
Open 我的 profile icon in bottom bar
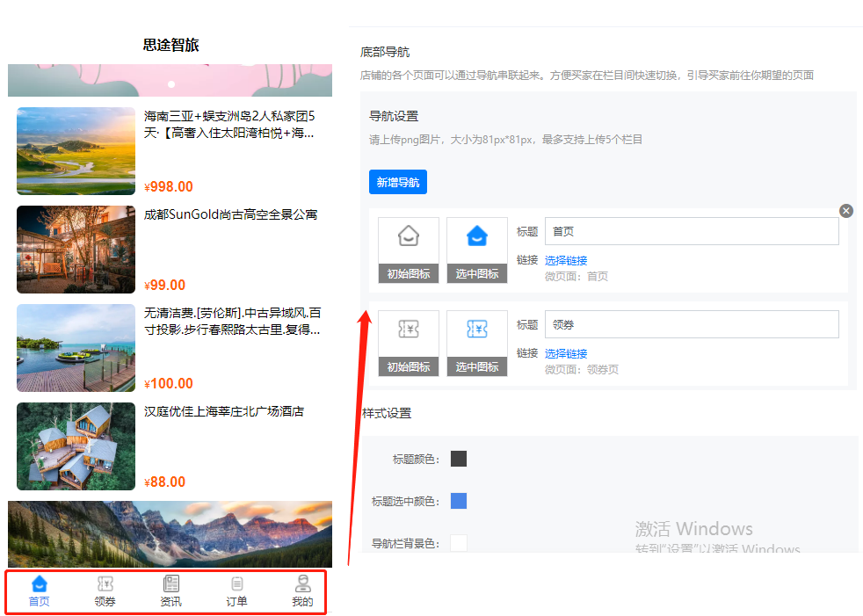pyautogui.click(x=302, y=583)
